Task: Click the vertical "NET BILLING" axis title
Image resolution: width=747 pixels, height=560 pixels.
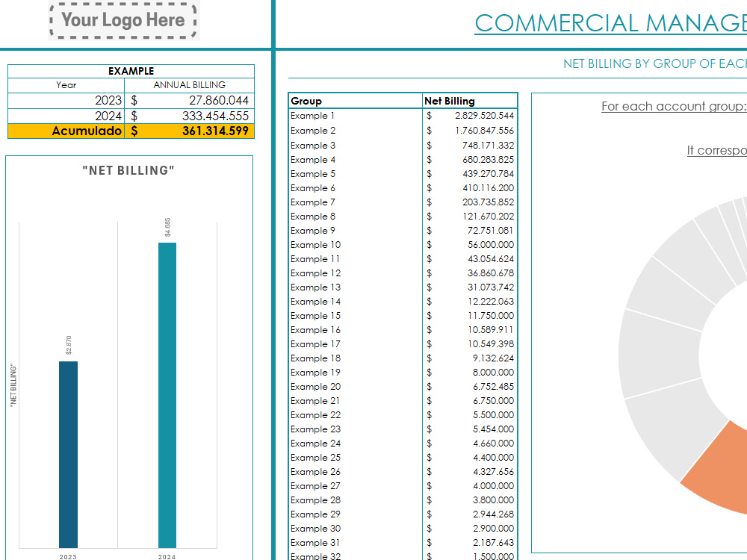Action: (x=13, y=385)
